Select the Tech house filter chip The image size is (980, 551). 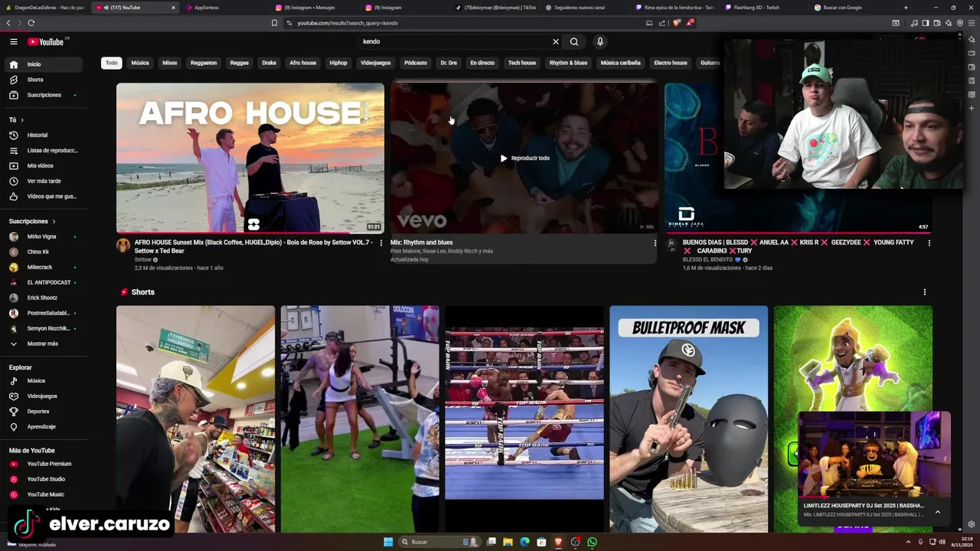point(522,63)
